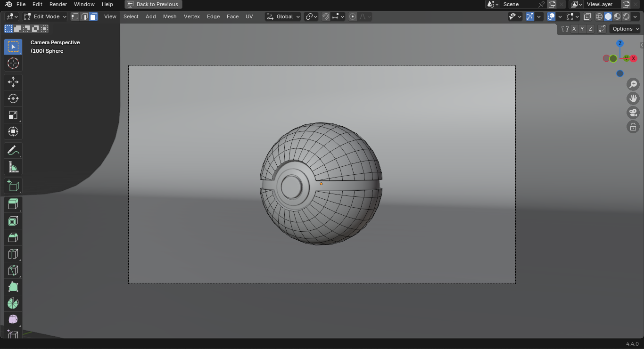Viewport: 644px width, 349px height.
Task: Open the editor type dropdown
Action: (x=12, y=16)
